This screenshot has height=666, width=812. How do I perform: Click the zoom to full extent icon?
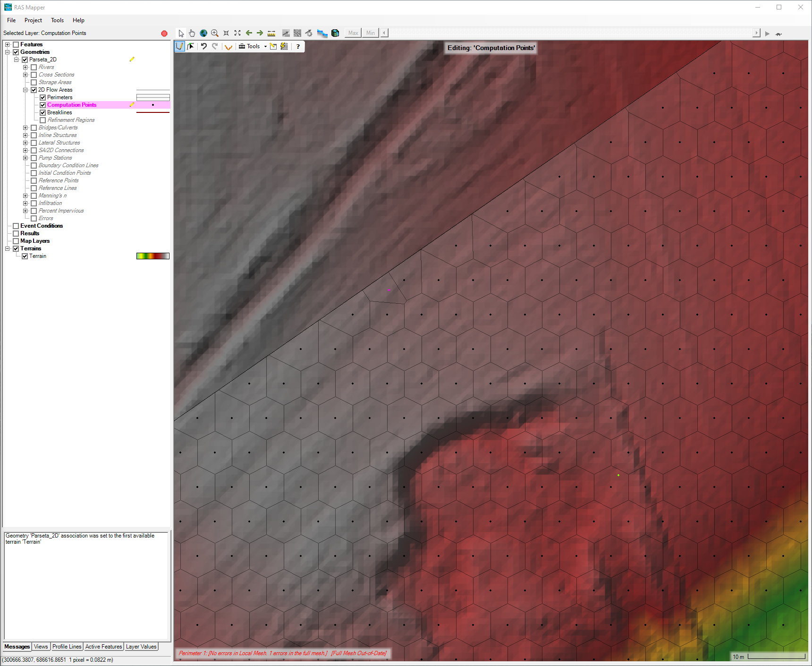(x=237, y=33)
